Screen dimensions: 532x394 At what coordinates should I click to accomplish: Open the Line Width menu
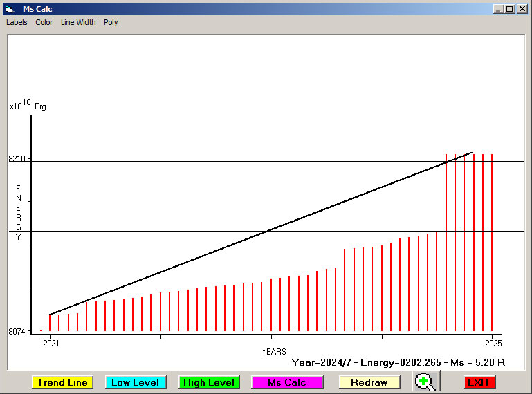pos(78,22)
